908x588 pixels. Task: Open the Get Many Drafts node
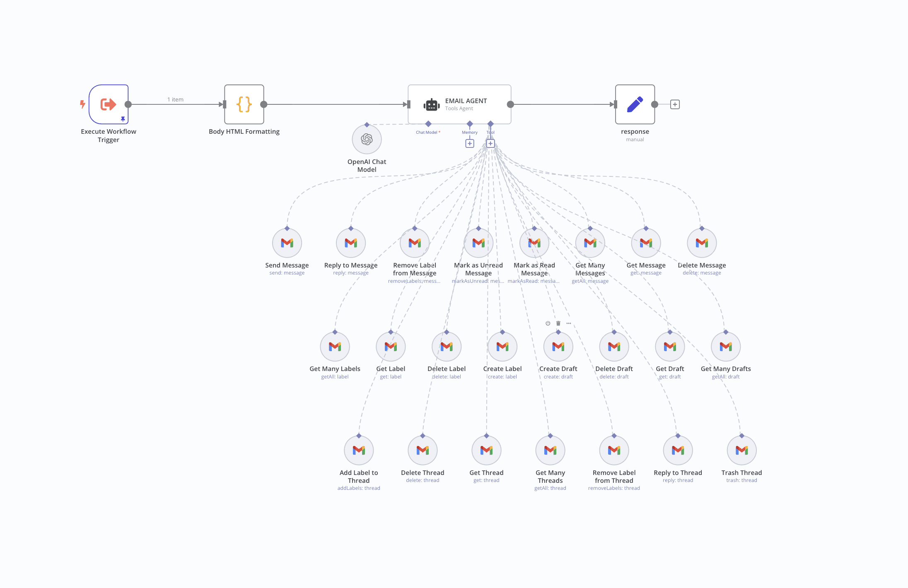(726, 347)
